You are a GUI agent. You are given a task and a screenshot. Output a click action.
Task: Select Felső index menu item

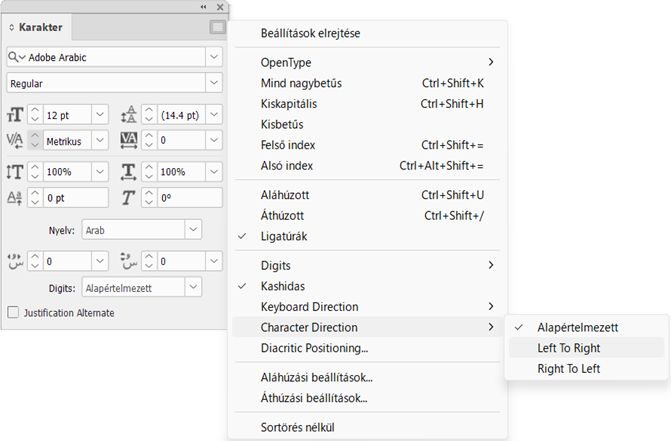[x=367, y=145]
